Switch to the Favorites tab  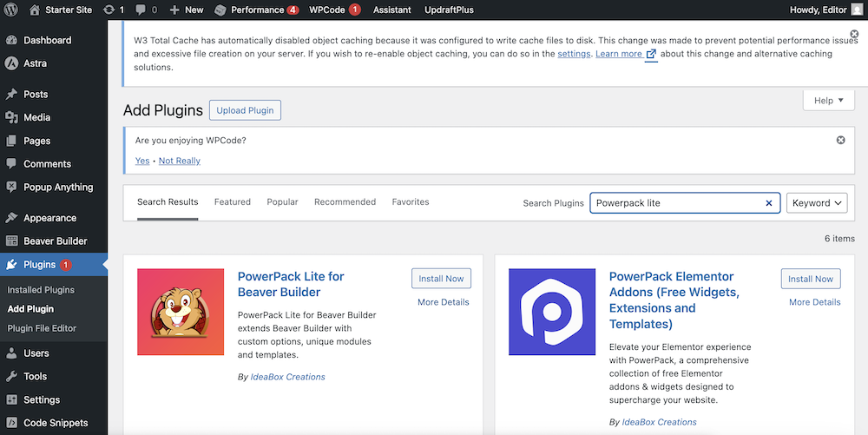pos(411,202)
